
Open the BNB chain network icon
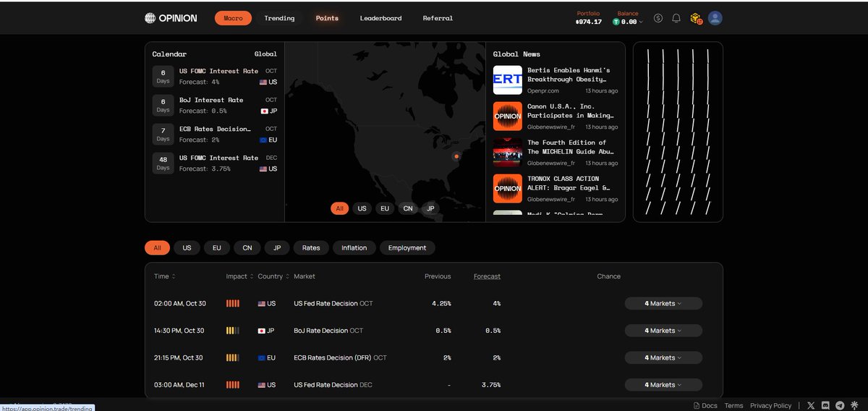696,18
